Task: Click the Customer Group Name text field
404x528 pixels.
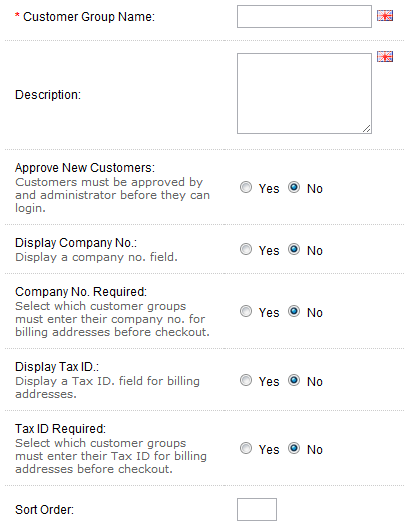Action: click(304, 16)
